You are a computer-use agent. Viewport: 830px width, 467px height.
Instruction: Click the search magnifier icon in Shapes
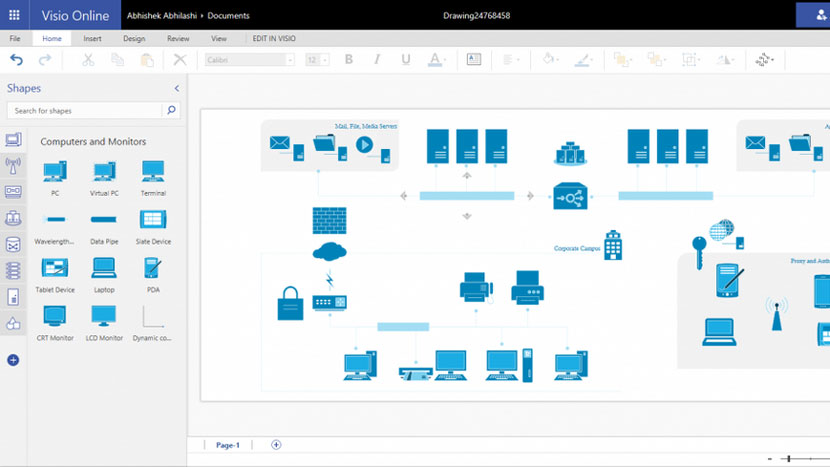172,111
